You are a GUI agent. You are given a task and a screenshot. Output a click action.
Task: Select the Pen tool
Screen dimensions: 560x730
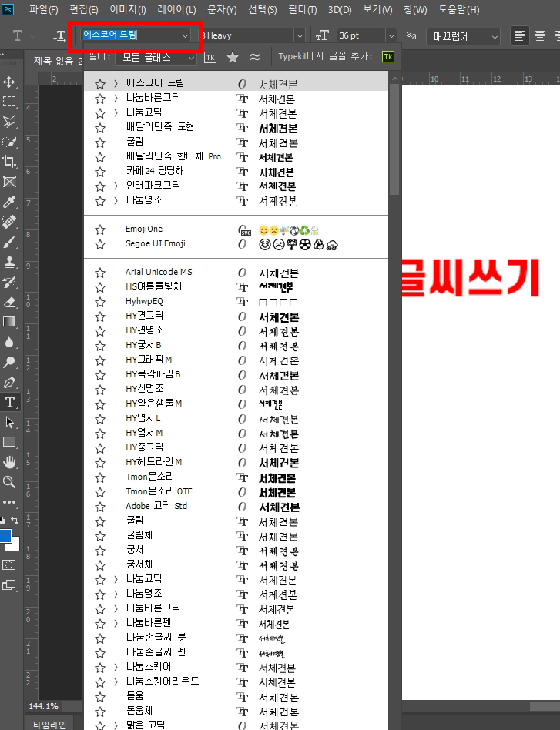(x=8, y=382)
